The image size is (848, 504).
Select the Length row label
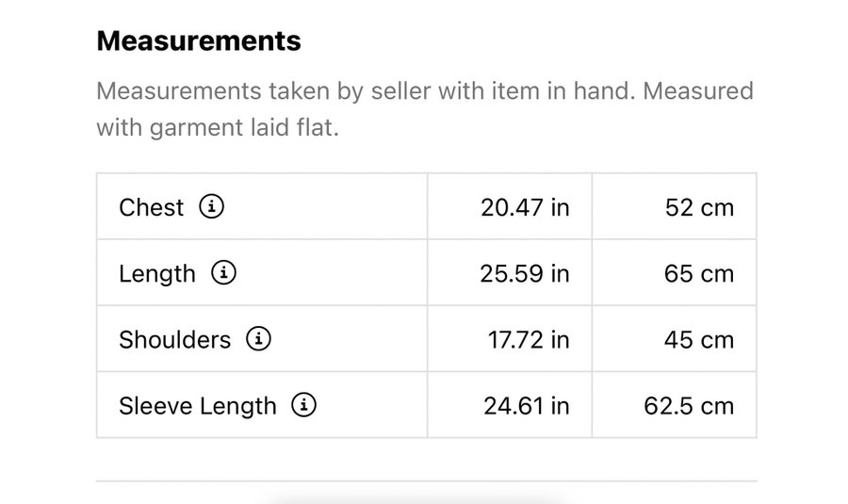point(157,274)
